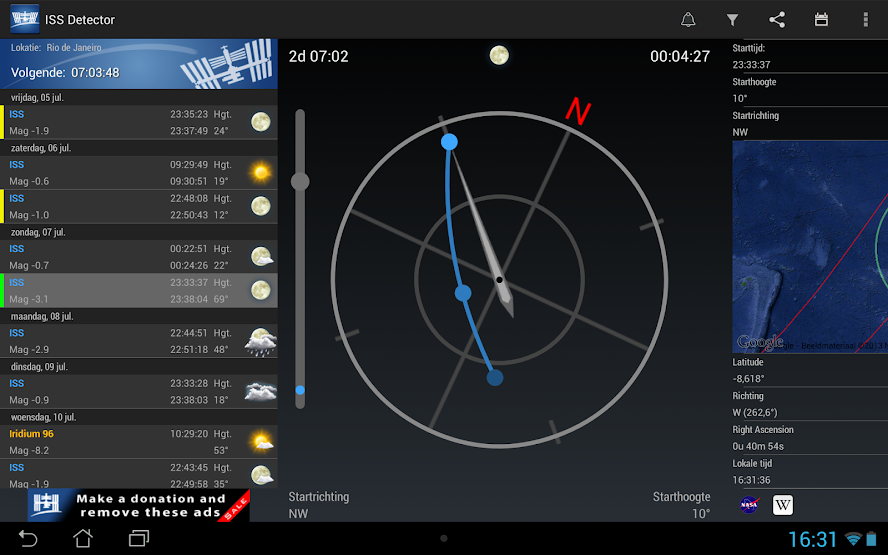Click the Lokatie Rio de Janeiro header
Viewport: 888px width, 555px height.
[139, 64]
